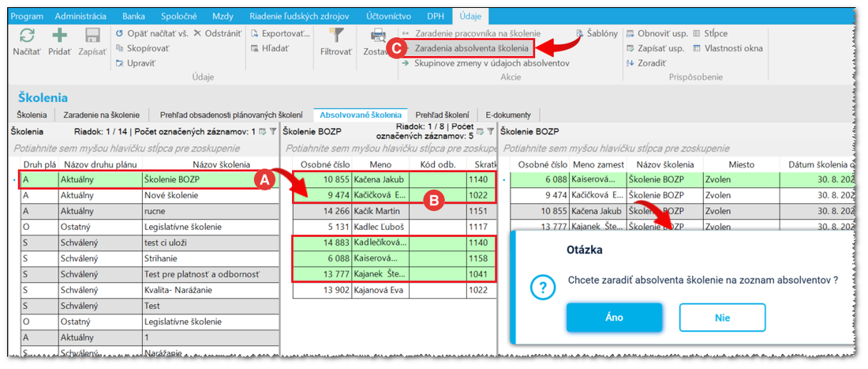The width and height of the screenshot is (868, 369).
Task: Open the DPH ribbon tab
Action: point(435,16)
